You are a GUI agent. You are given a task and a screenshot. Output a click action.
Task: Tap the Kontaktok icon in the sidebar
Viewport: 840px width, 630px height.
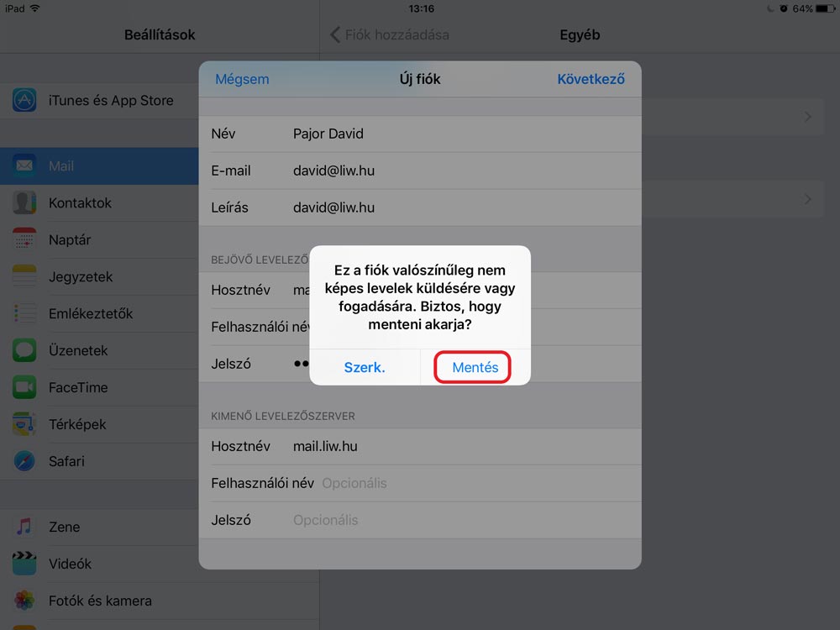(24, 203)
